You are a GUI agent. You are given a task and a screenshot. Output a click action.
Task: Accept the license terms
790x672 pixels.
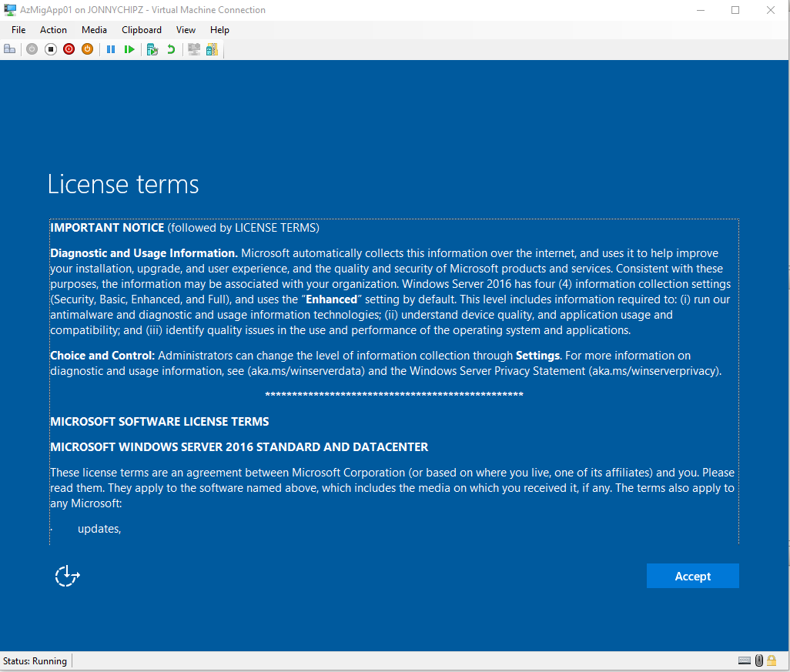(692, 576)
